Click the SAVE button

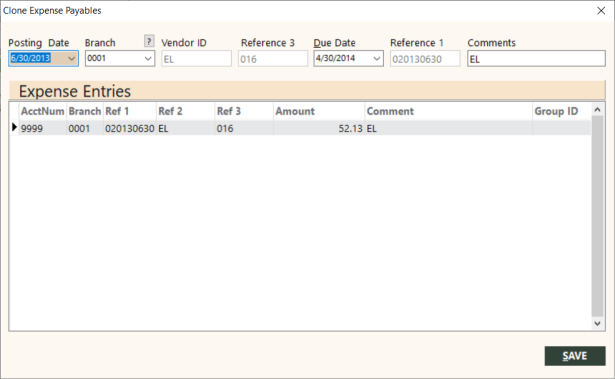575,356
